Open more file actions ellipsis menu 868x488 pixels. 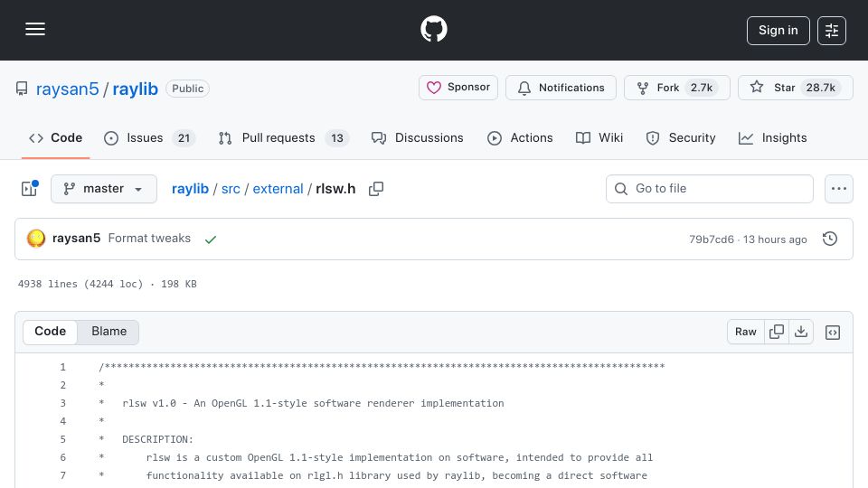(x=839, y=189)
